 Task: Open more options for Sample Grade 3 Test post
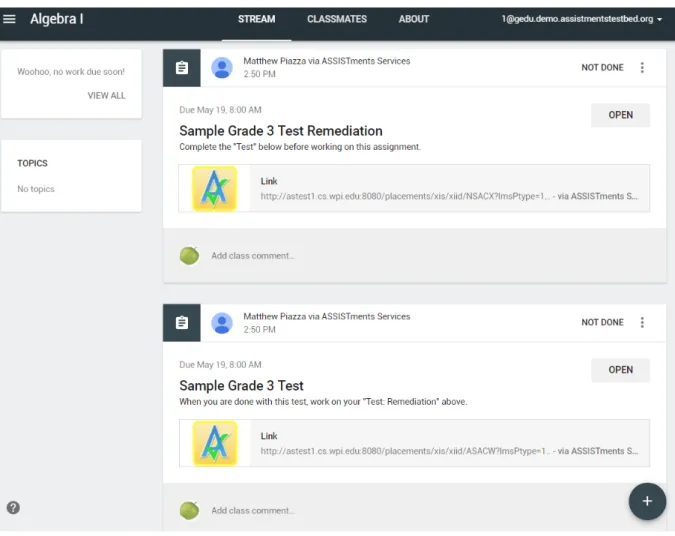(642, 322)
